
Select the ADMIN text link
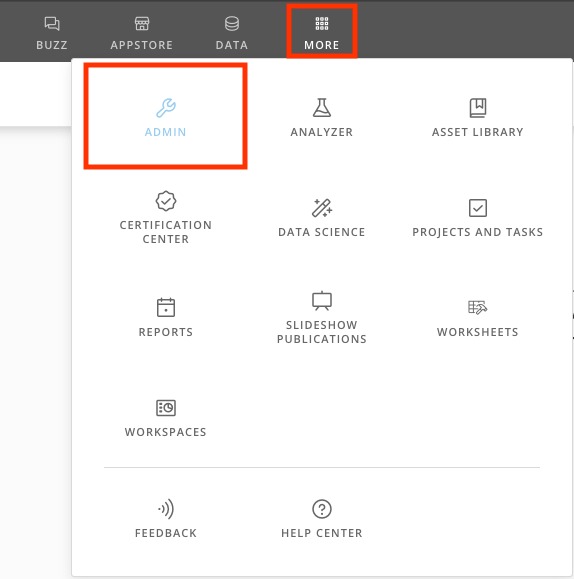click(x=166, y=132)
